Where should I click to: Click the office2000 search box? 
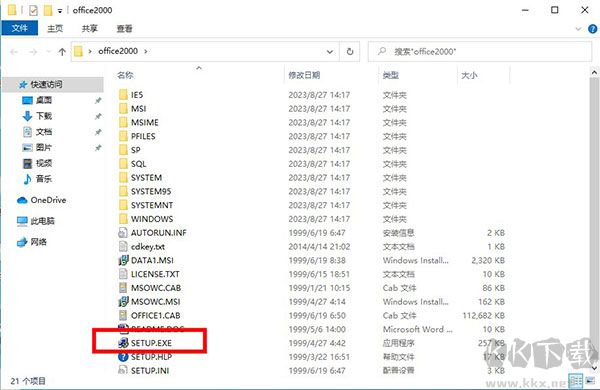[480, 51]
